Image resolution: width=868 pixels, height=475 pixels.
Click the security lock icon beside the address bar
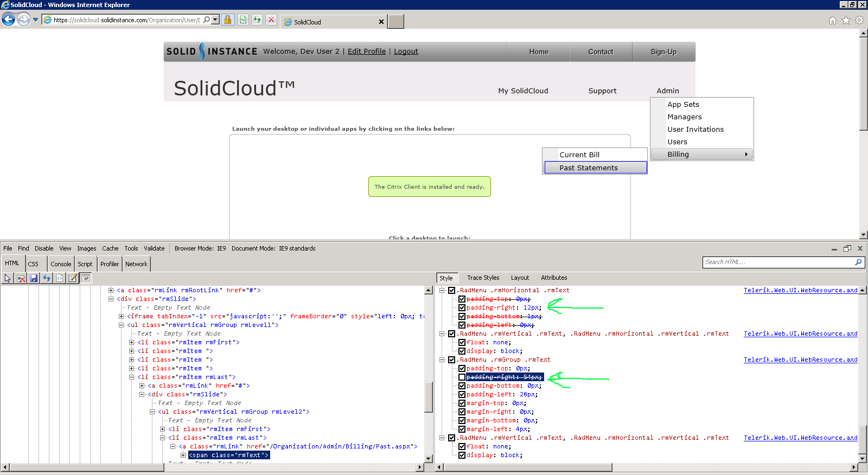click(228, 20)
